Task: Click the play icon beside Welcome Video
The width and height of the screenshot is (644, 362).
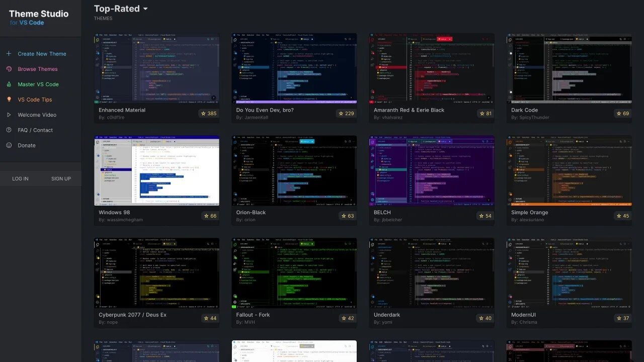Action: tap(9, 115)
